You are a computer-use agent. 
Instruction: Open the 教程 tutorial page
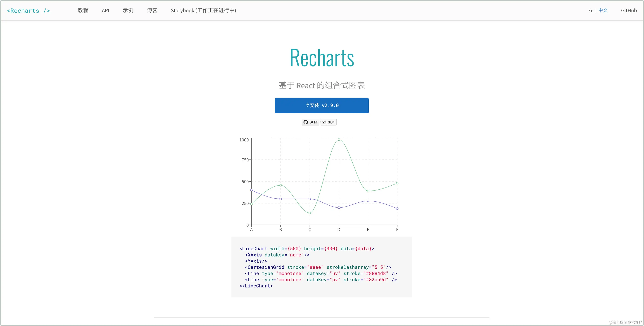click(x=83, y=10)
